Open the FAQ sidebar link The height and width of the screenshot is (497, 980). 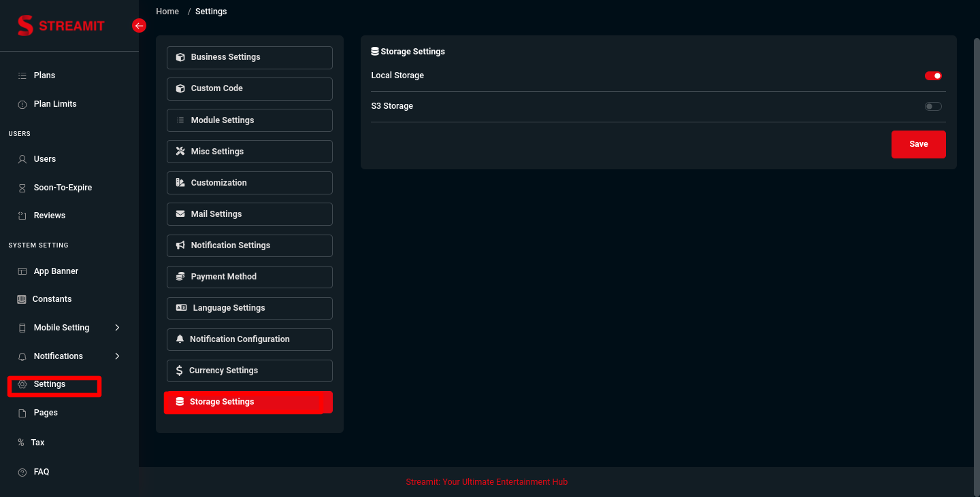(x=42, y=472)
